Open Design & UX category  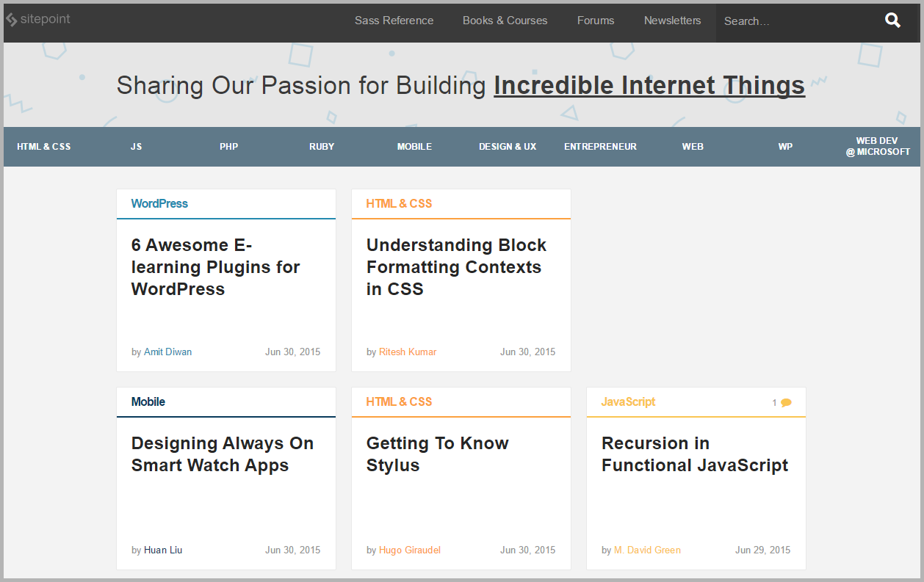pyautogui.click(x=508, y=147)
